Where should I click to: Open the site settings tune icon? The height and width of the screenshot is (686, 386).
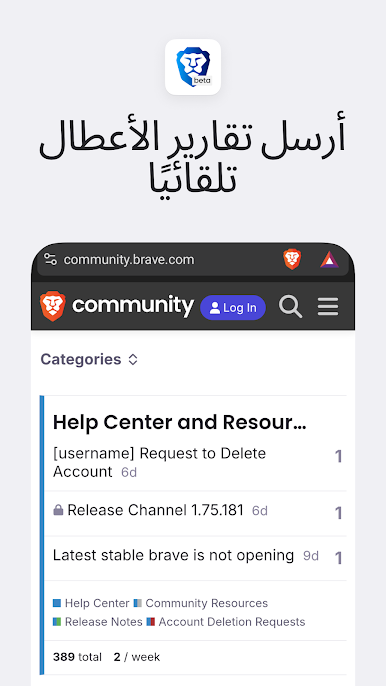point(51,259)
